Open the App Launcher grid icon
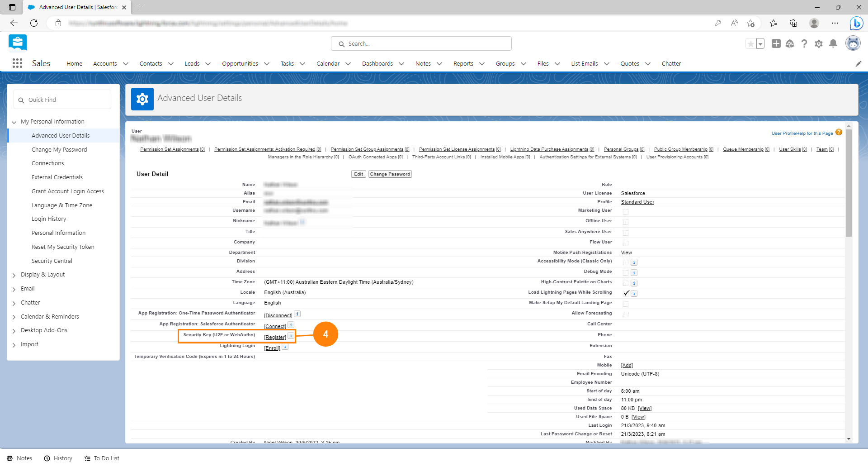 (17, 63)
